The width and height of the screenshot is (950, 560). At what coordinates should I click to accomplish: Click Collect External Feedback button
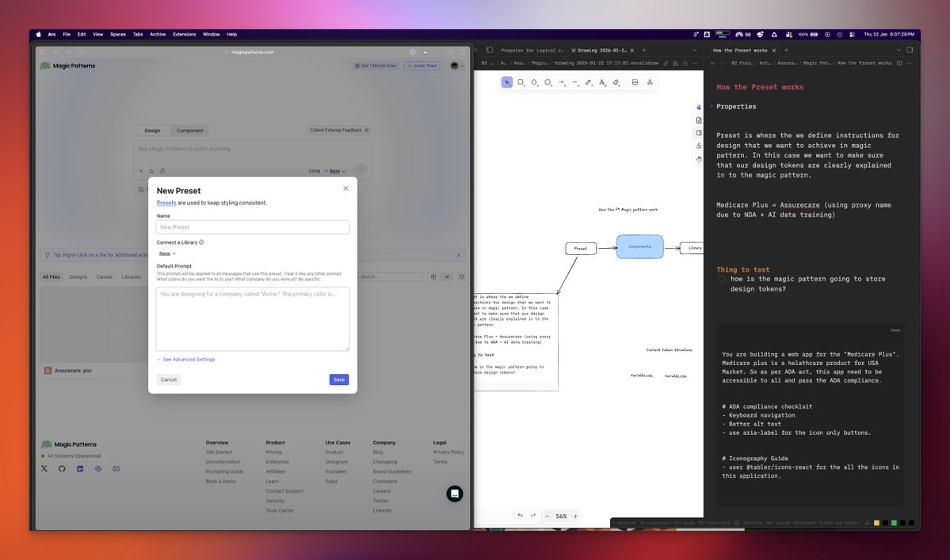(338, 130)
